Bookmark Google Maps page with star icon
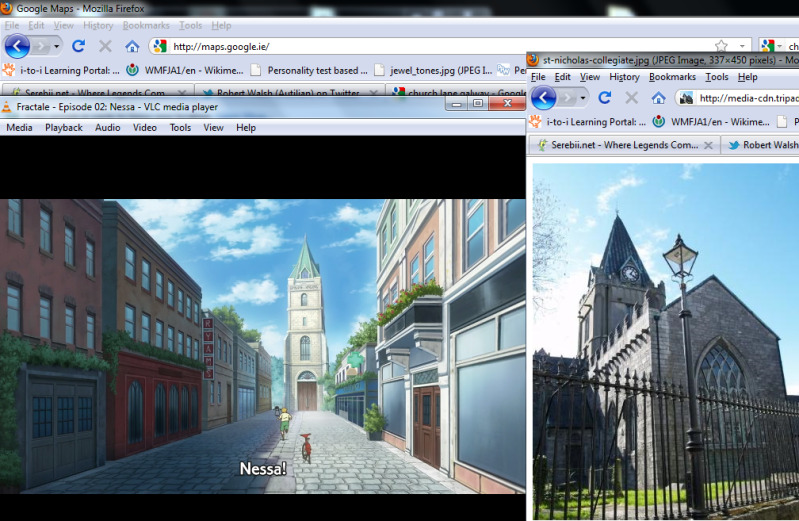Image resolution: width=799 pixels, height=521 pixels. [x=721, y=46]
